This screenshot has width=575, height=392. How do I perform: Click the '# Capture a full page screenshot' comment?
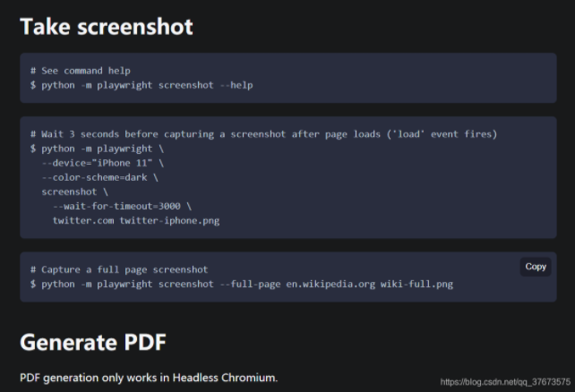[119, 269]
